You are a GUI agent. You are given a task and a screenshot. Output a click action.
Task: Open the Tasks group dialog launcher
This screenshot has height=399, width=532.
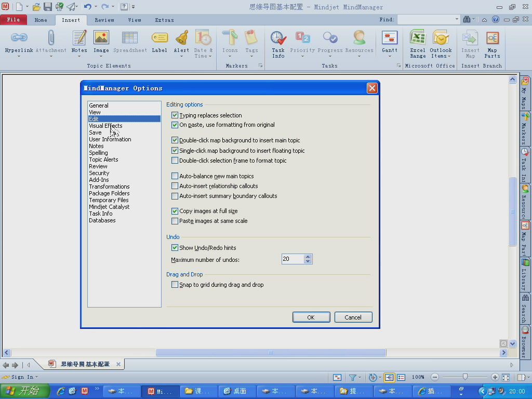(398, 65)
